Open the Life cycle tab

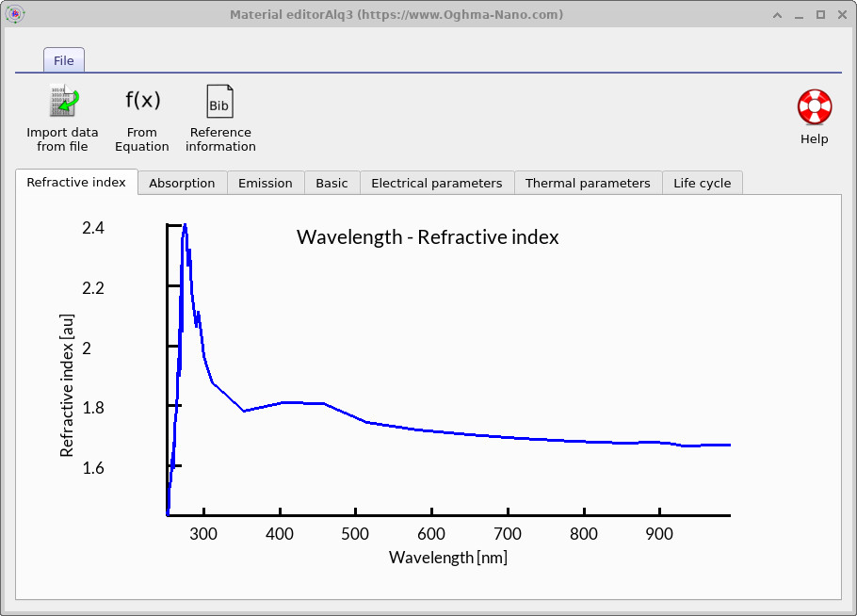click(x=703, y=183)
